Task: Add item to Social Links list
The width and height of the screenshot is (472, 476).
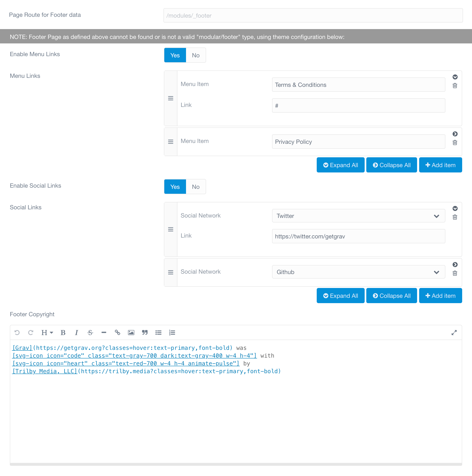Action: click(440, 296)
